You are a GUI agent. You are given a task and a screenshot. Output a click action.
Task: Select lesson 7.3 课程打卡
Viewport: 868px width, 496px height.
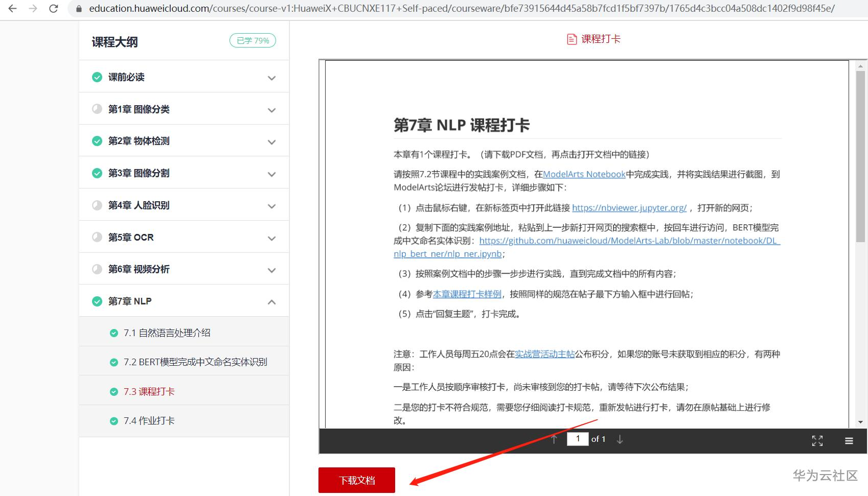(149, 392)
